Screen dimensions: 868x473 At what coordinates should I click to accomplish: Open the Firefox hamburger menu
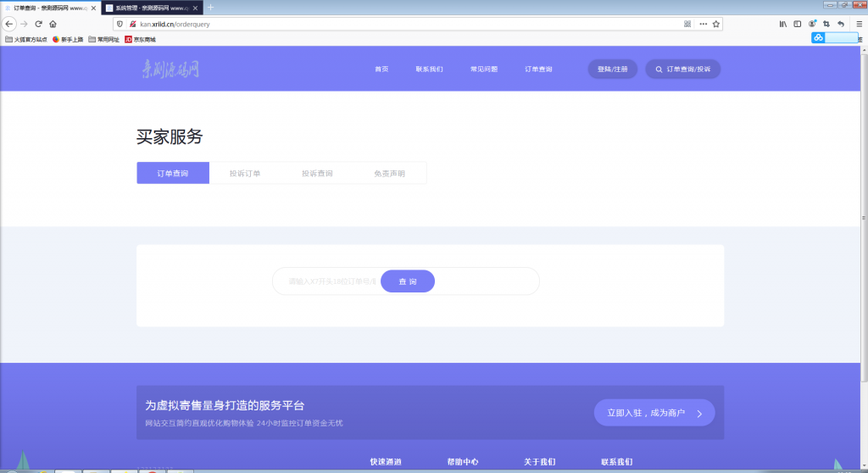[x=859, y=24]
